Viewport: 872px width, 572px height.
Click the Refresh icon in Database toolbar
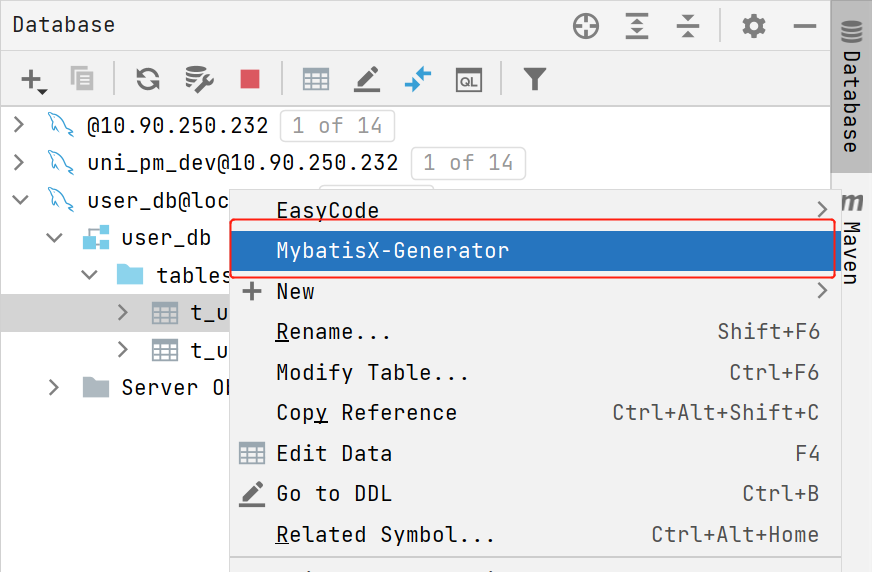148,78
